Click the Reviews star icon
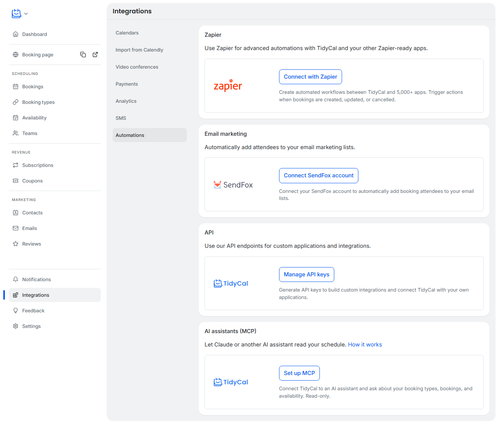This screenshot has width=504, height=424. [x=16, y=244]
